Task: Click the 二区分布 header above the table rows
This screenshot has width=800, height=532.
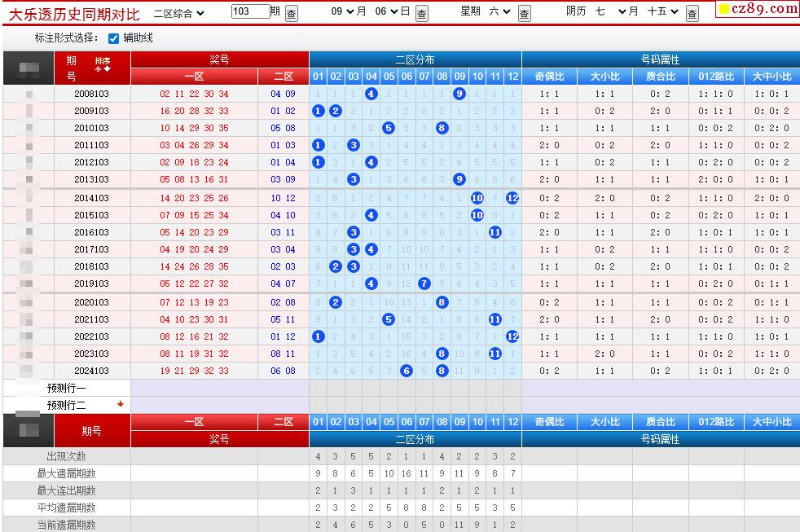Action: pyautogui.click(x=415, y=59)
